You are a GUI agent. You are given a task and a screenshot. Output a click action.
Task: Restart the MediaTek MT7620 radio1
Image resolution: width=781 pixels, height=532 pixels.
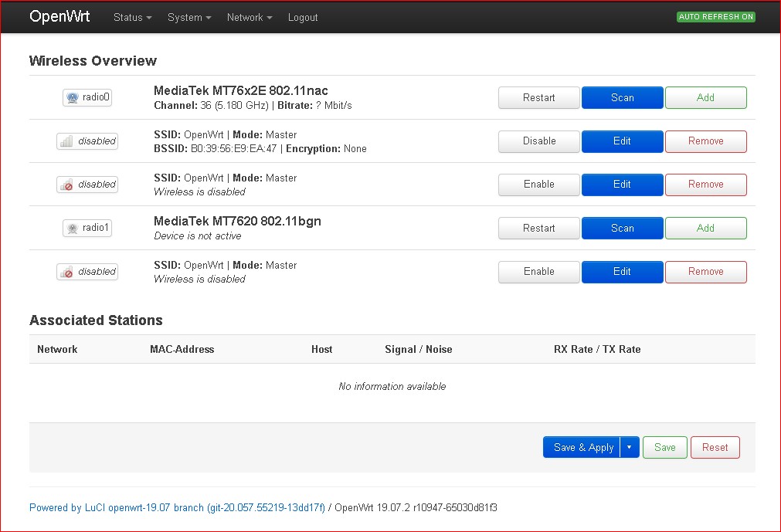pyautogui.click(x=538, y=229)
